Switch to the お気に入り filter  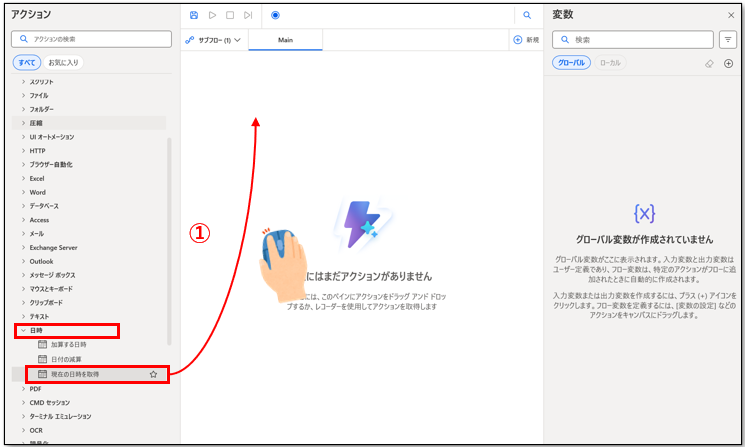click(x=63, y=62)
